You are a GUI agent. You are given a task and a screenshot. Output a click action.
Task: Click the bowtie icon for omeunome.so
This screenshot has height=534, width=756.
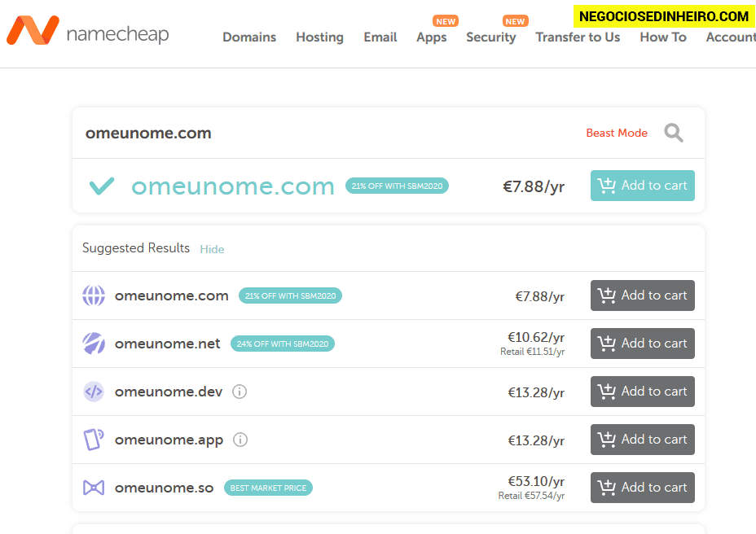[94, 488]
